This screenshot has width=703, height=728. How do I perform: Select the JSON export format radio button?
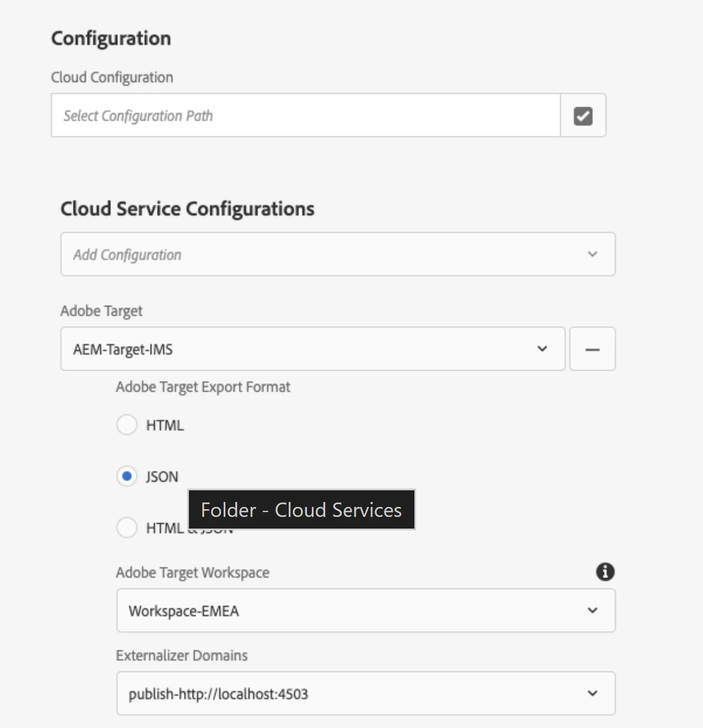(127, 476)
